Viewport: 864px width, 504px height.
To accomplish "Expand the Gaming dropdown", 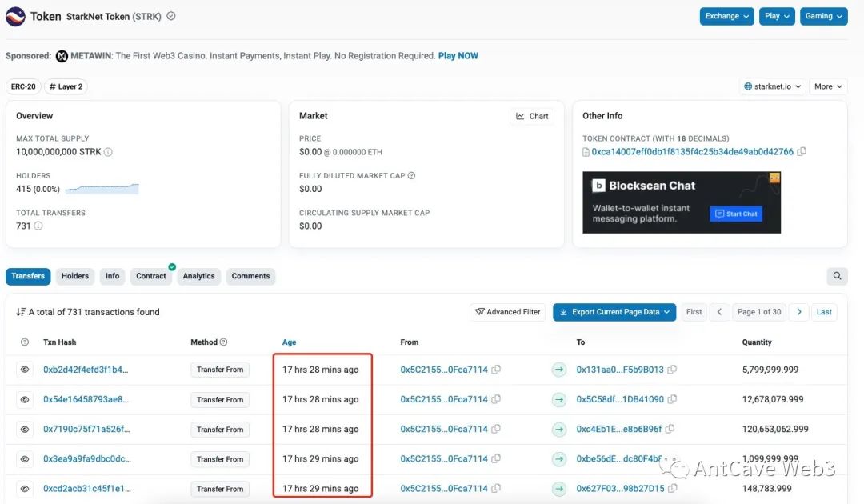I will pyautogui.click(x=824, y=16).
